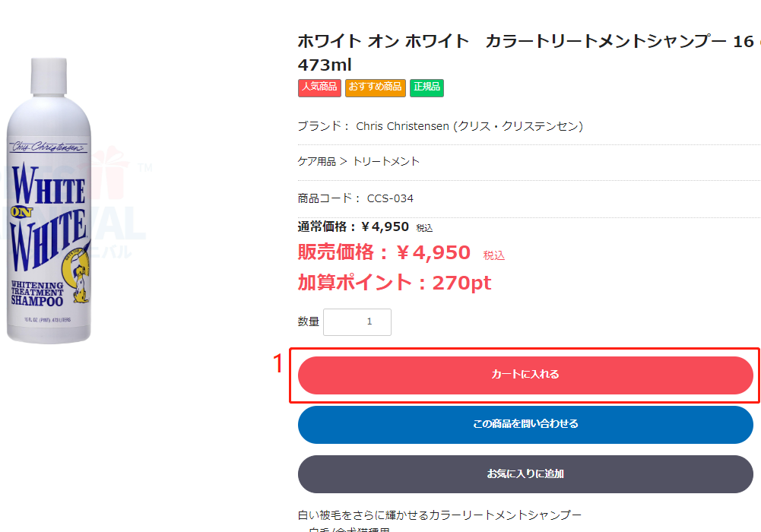Add item via お気に入りに追加 button
761x532 pixels.
525,474
